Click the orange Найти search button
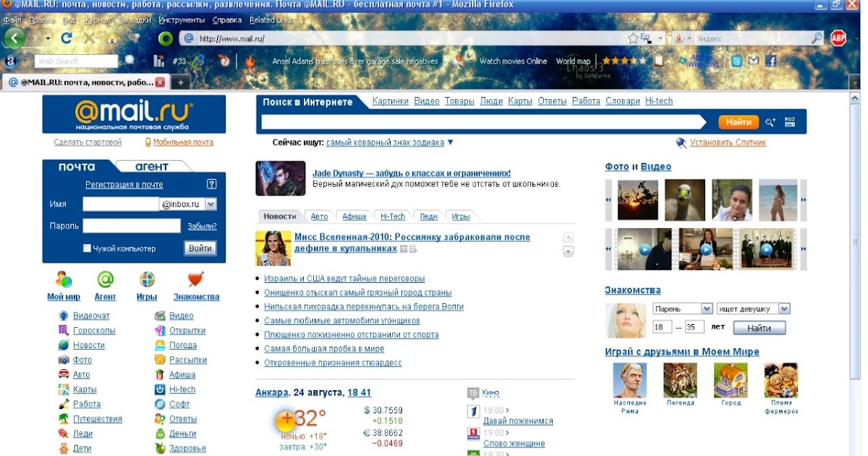The height and width of the screenshot is (456, 868). pos(739,122)
